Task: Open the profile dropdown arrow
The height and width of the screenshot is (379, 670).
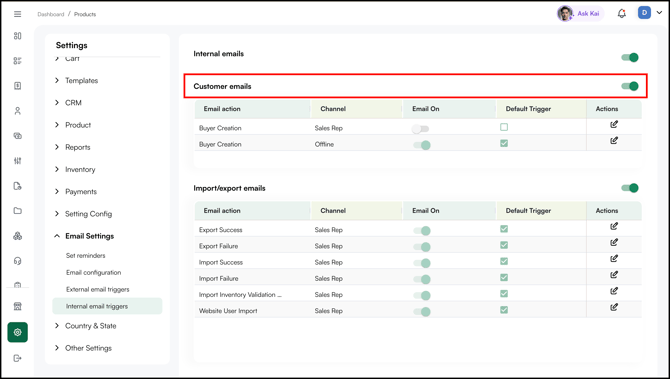Action: tap(659, 13)
